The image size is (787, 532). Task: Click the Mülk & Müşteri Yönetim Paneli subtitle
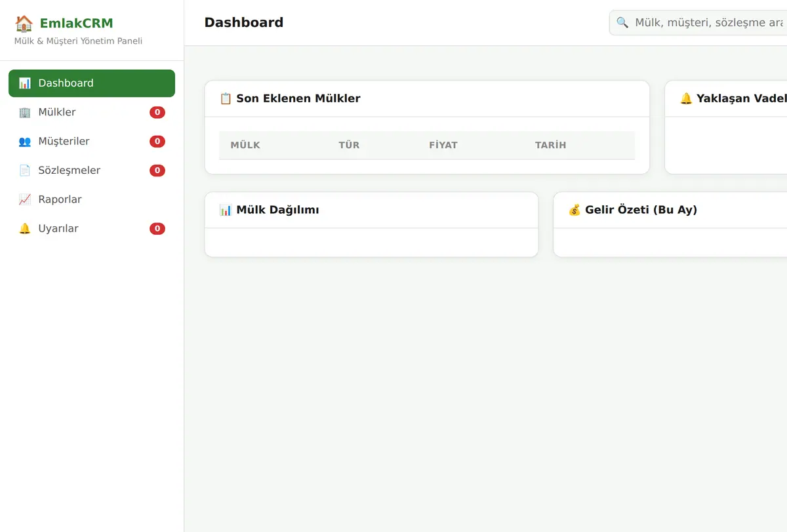78,41
